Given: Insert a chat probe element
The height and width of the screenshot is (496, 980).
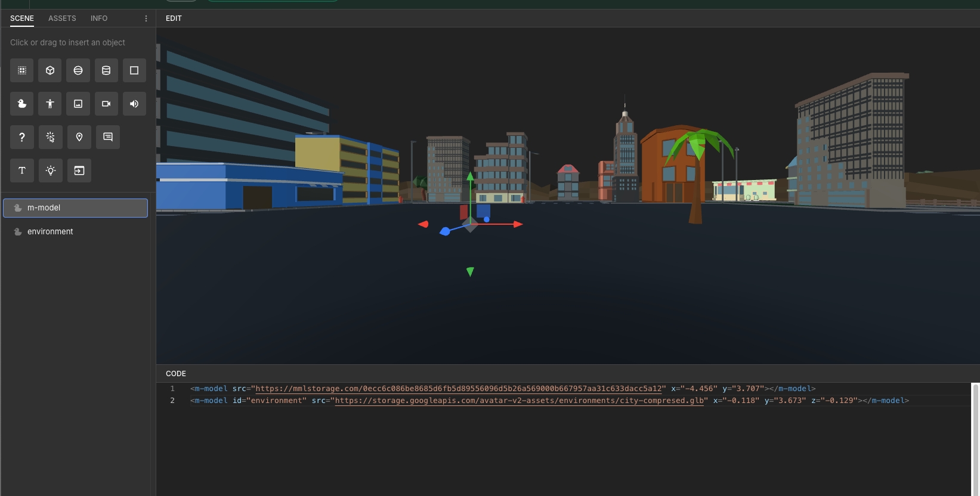Looking at the screenshot, I should point(108,137).
